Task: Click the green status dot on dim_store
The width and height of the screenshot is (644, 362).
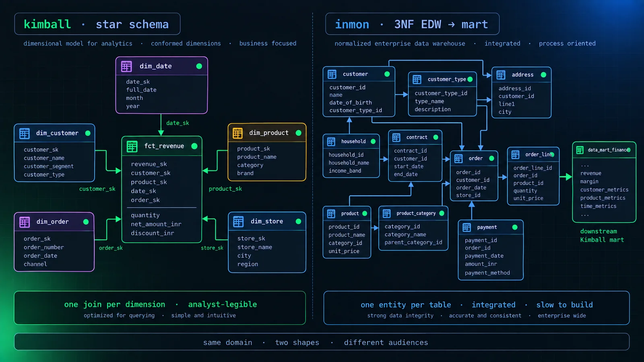Action: (299, 221)
